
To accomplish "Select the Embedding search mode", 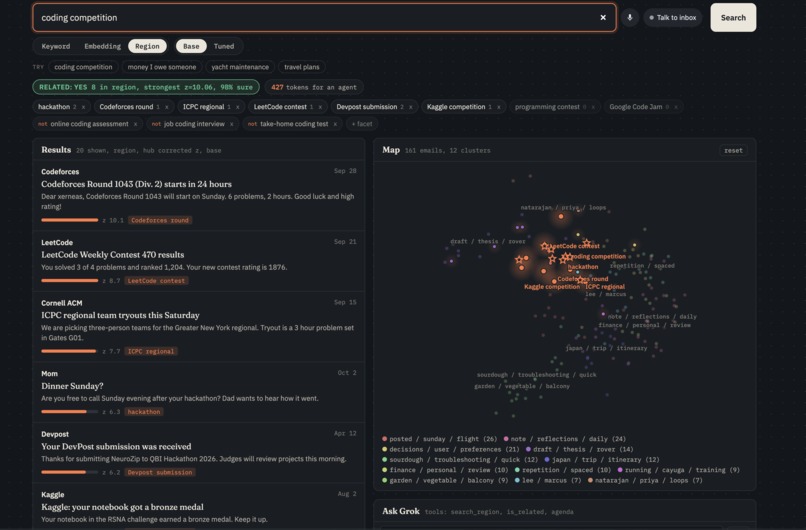I will (x=102, y=46).
